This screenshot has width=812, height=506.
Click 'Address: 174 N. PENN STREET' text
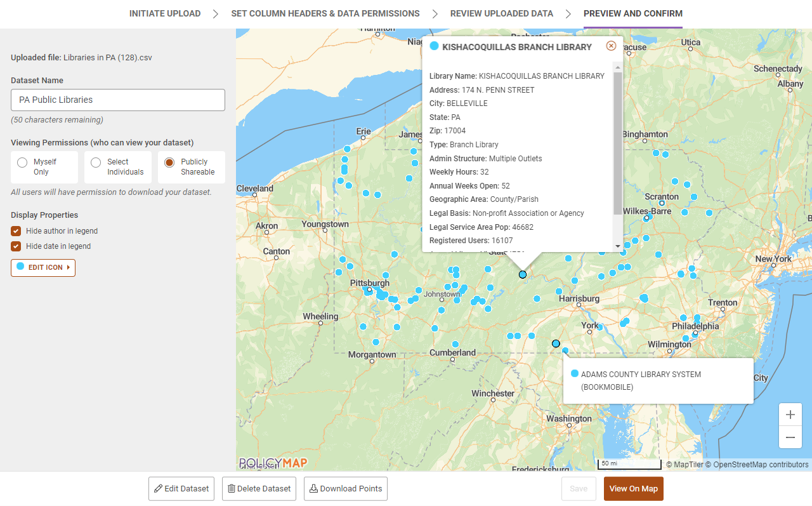482,90
